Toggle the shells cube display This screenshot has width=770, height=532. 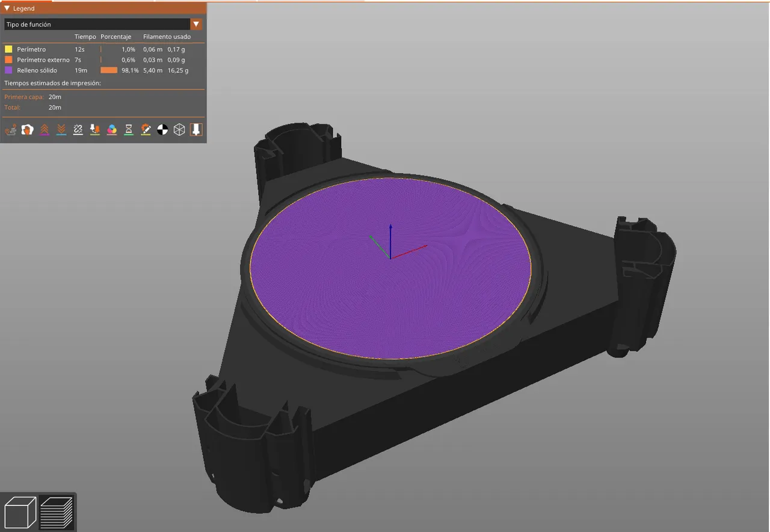[179, 129]
